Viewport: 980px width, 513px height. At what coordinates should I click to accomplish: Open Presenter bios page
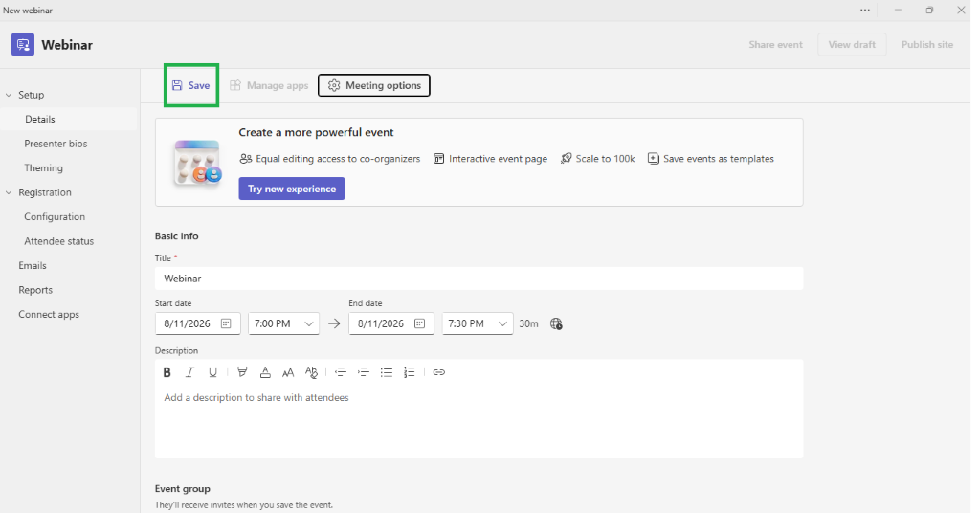point(56,144)
